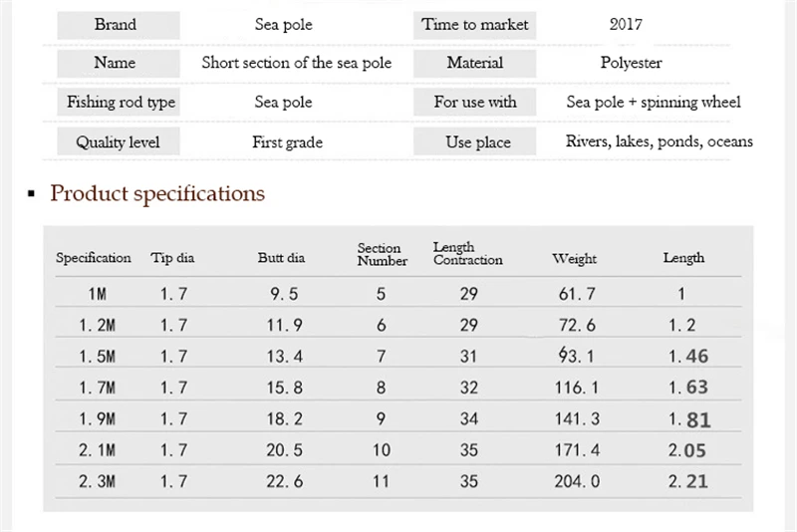Image resolution: width=797 pixels, height=532 pixels.
Task: Select the Length Contraction column header
Action: pyautogui.click(x=467, y=253)
